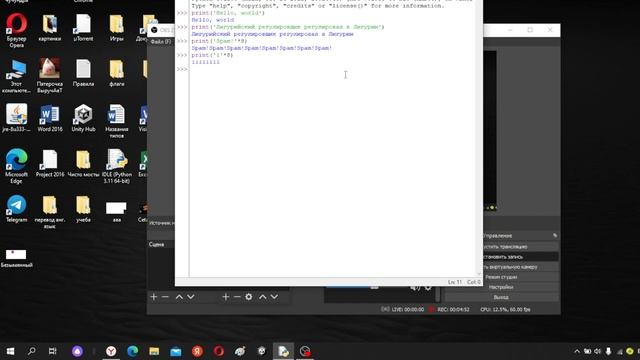
Task: Open source properties gear in OBS
Action: pyautogui.click(x=249, y=297)
